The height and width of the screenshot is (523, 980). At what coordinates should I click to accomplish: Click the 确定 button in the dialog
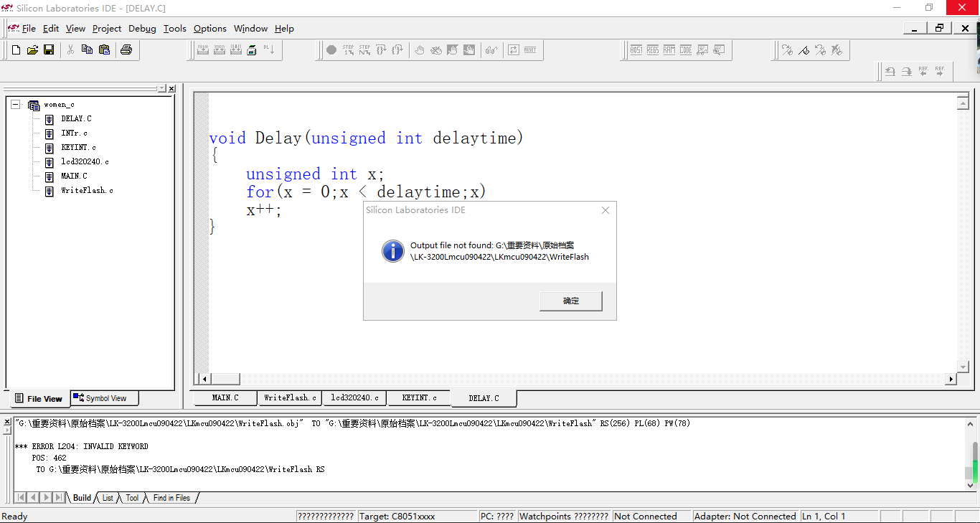click(571, 301)
